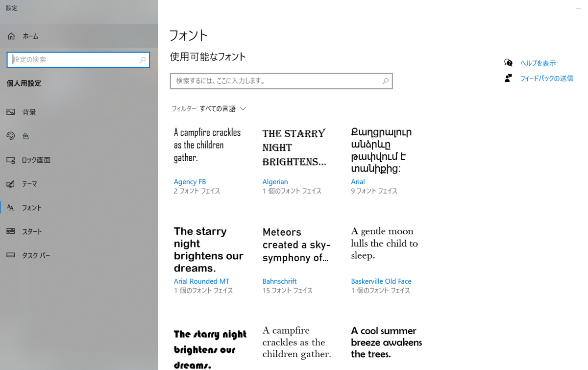Open ヘルプを表示 link

[538, 63]
